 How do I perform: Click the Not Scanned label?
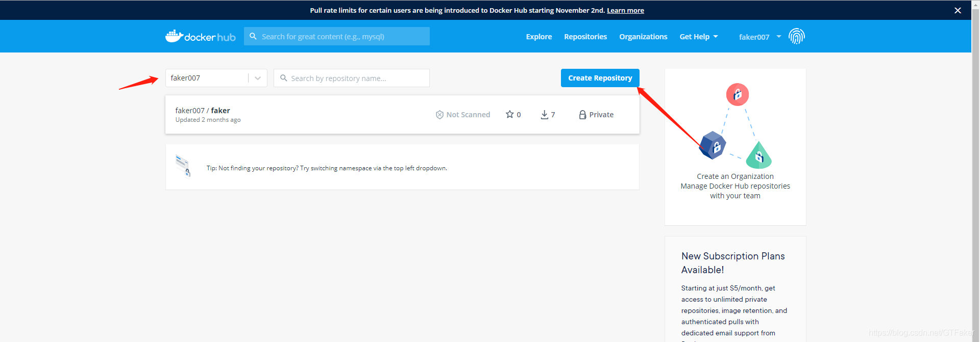point(468,115)
